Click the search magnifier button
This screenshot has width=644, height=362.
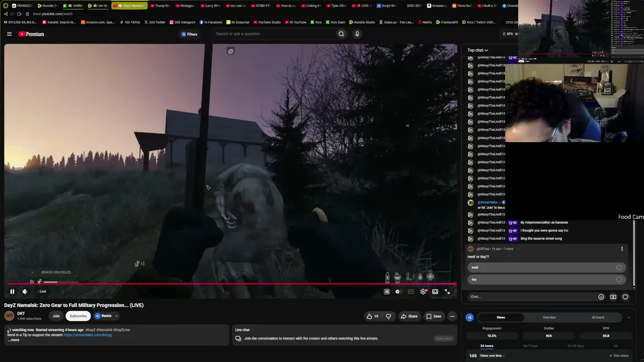(341, 34)
